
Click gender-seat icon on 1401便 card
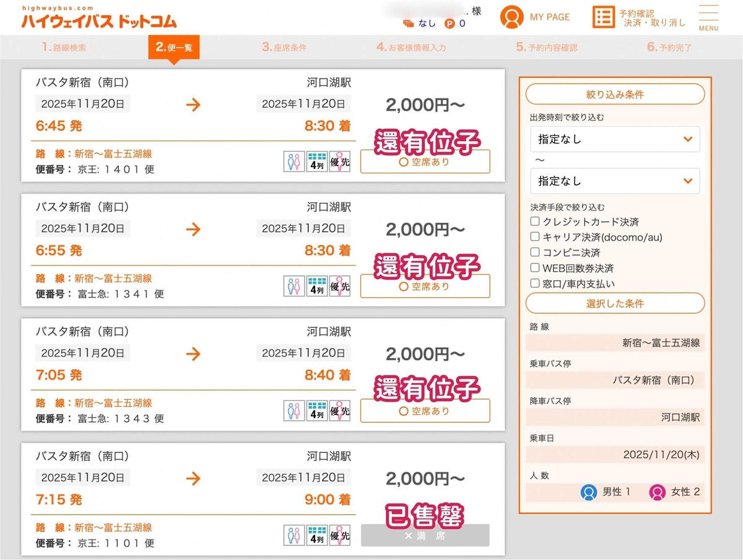tap(294, 162)
